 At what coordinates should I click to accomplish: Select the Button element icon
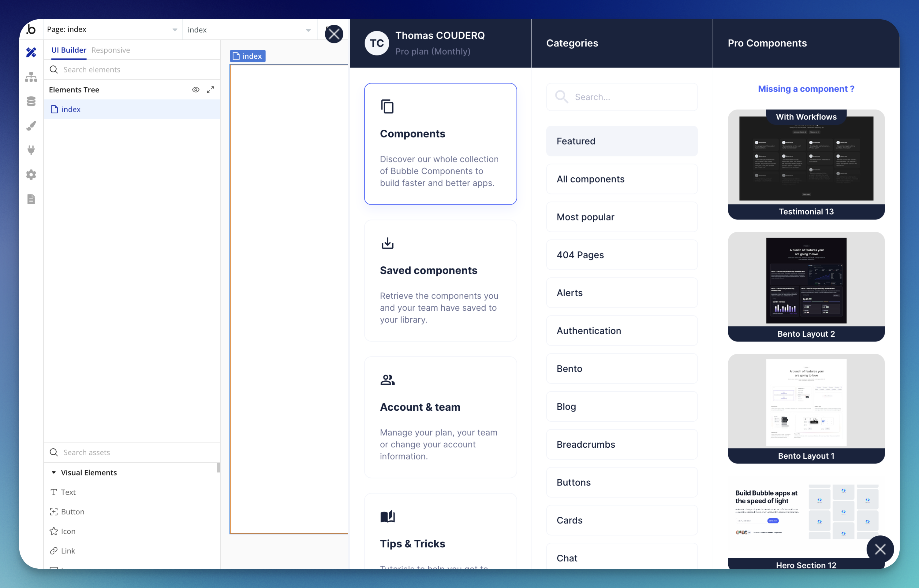tap(54, 512)
